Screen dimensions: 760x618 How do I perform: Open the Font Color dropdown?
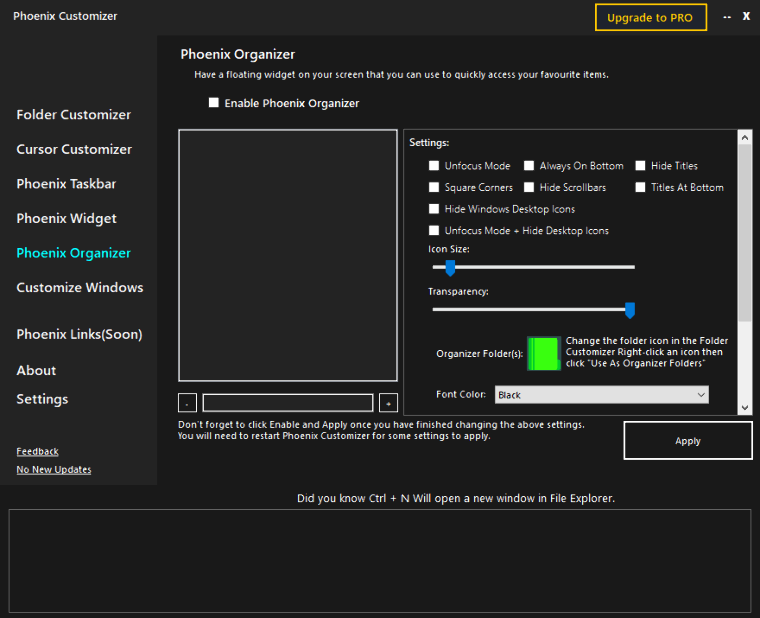coord(602,395)
